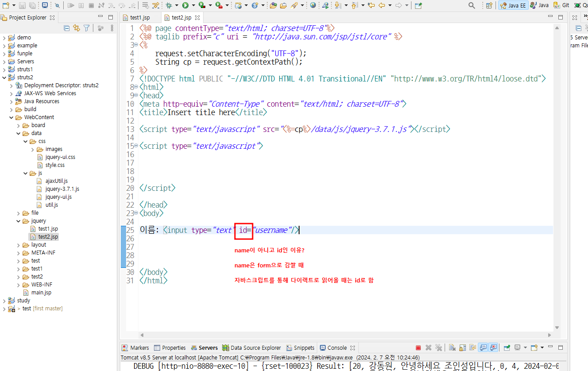Screen dimensions: 588x371
Task: Click the Previous Annotation arrow icon
Action: tap(354, 5)
